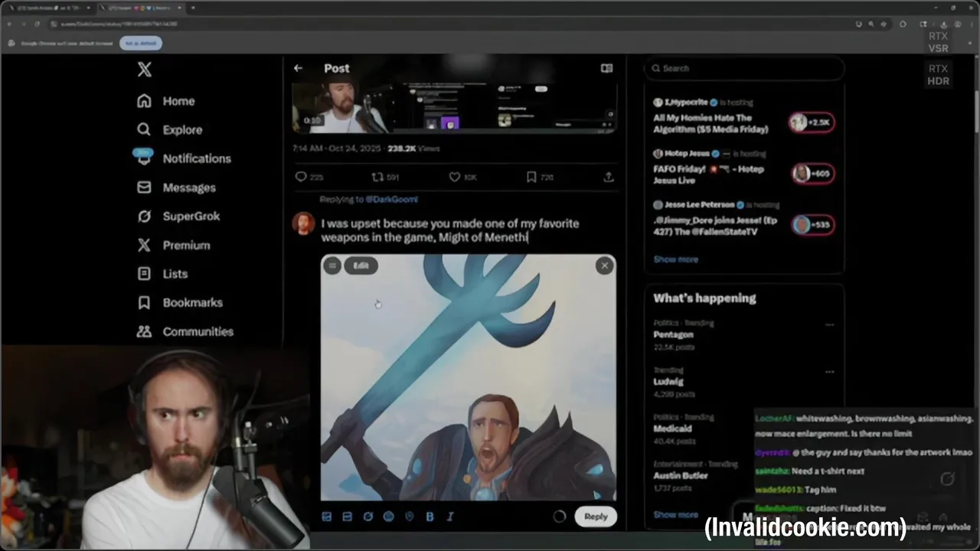Open Lists in the sidebar
The height and width of the screenshot is (551, 980).
[162, 274]
